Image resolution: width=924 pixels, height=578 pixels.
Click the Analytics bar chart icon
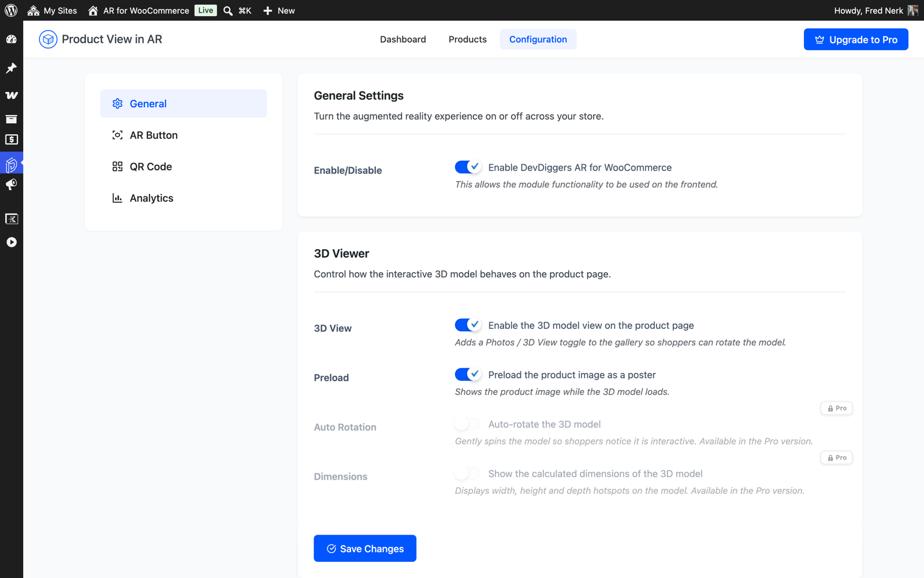tap(117, 198)
